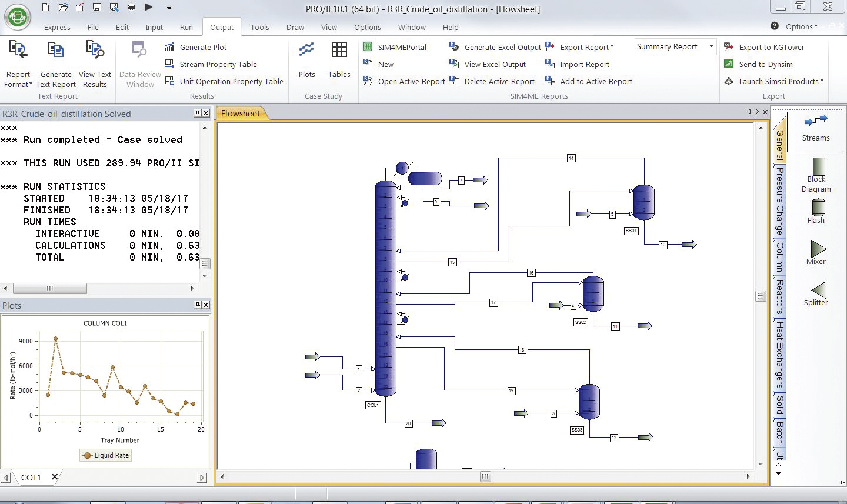Click the flowsheet horizontal scrollbar thumb
847x504 pixels.
485,477
